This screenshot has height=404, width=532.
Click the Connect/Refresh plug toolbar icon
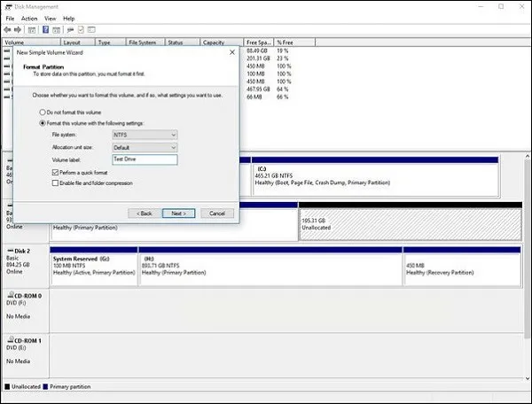click(70, 30)
